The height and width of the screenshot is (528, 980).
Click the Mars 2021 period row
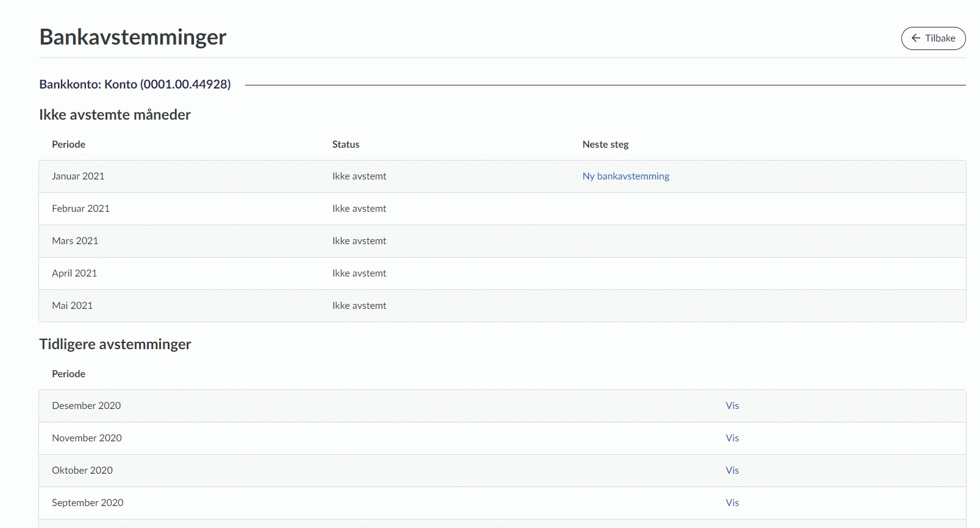(x=75, y=240)
